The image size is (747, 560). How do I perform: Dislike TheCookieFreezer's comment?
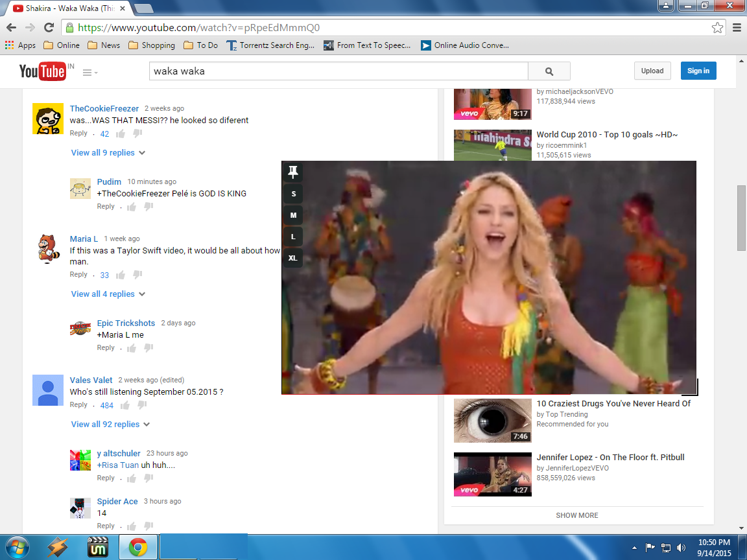click(x=137, y=134)
